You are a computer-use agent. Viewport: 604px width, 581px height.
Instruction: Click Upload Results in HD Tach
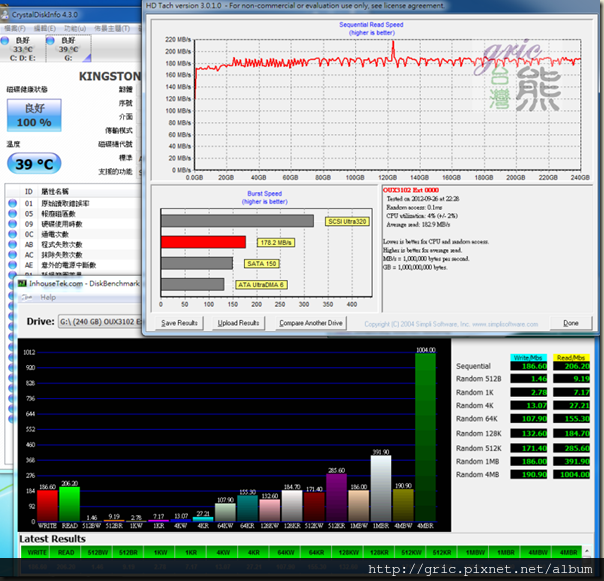[x=238, y=323]
